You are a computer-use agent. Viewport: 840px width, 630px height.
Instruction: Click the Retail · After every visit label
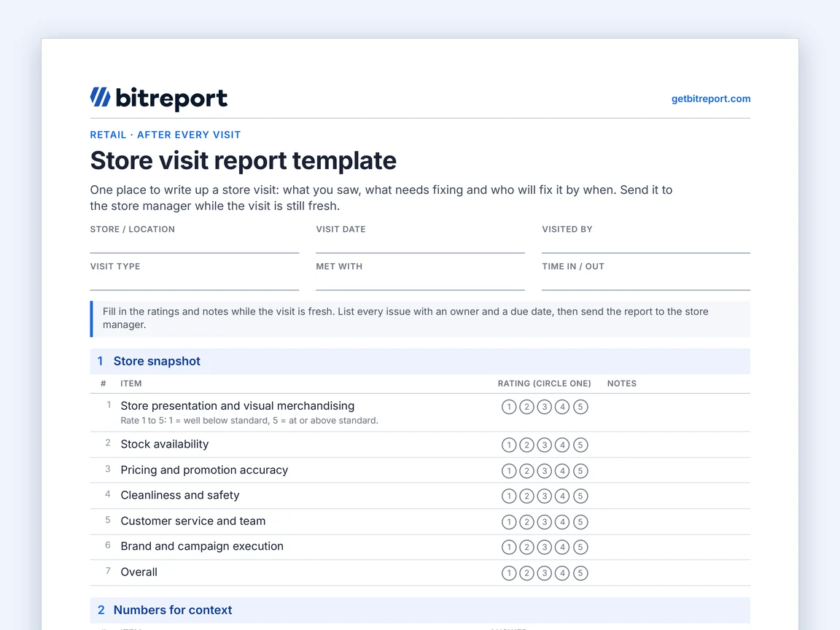pos(166,135)
